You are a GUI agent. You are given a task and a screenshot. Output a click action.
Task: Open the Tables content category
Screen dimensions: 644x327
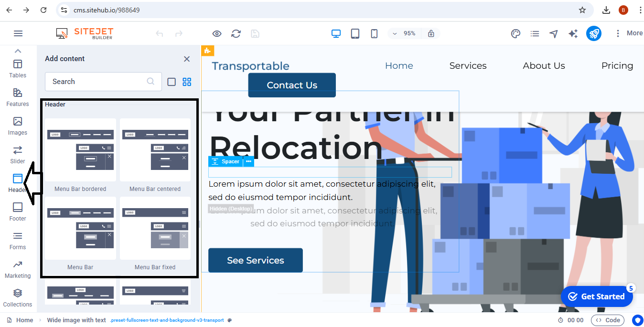pyautogui.click(x=18, y=68)
